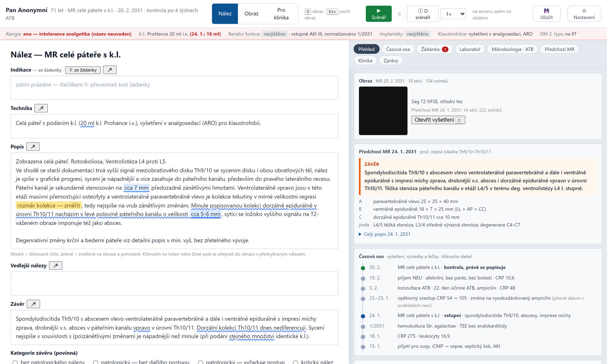Select timeline entry '5. 2.' konzultace ATB
Image resolution: width=607 pixels, height=364 pixels.
pyautogui.click(x=478, y=288)
